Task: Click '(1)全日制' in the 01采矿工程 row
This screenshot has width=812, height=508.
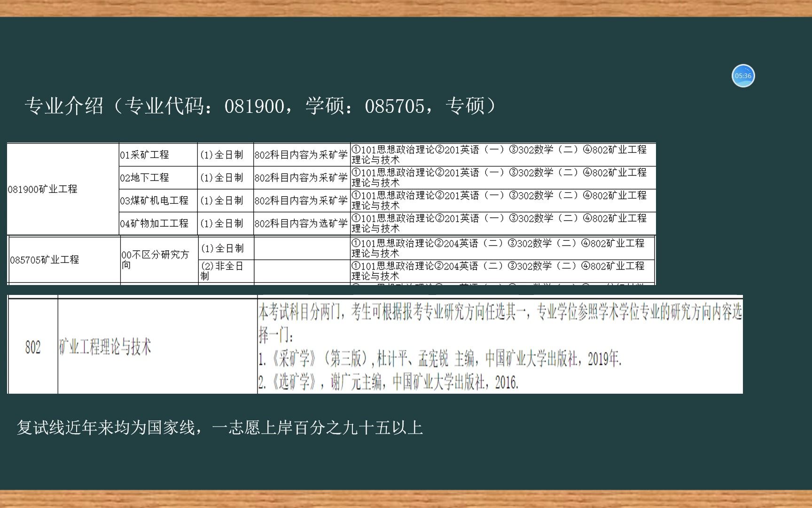Action: [226, 155]
